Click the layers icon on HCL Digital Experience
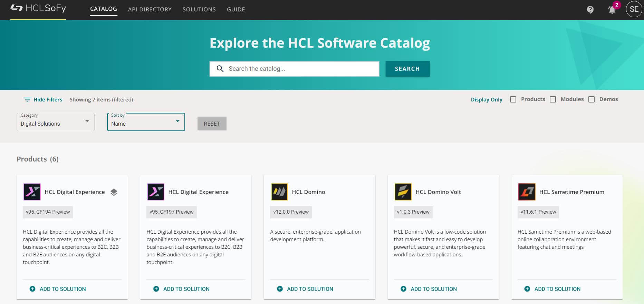This screenshot has height=304, width=644. (114, 192)
